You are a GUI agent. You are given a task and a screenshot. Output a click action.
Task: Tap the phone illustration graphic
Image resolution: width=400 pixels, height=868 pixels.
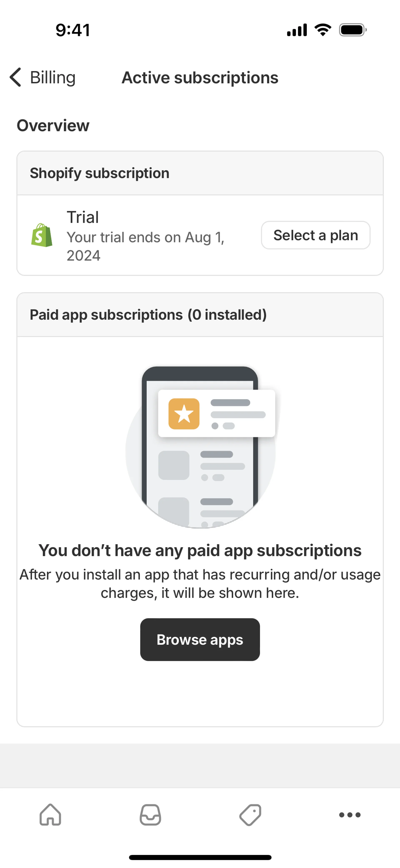pyautogui.click(x=200, y=447)
